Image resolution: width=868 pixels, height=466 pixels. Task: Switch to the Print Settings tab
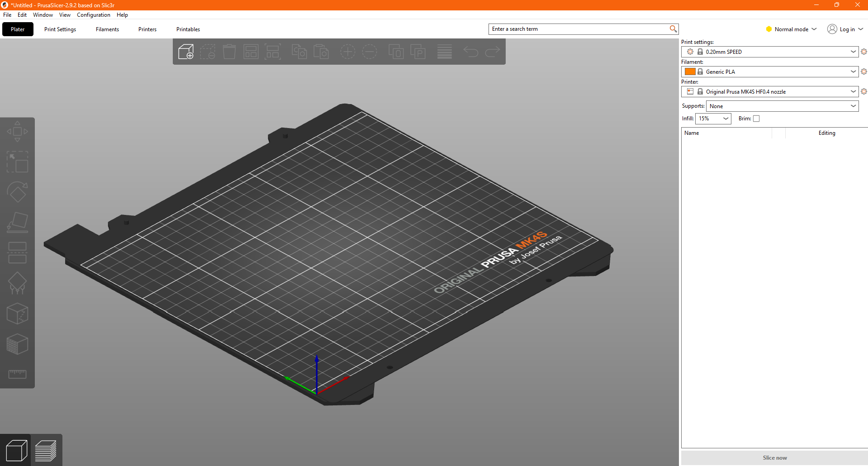pyautogui.click(x=60, y=29)
